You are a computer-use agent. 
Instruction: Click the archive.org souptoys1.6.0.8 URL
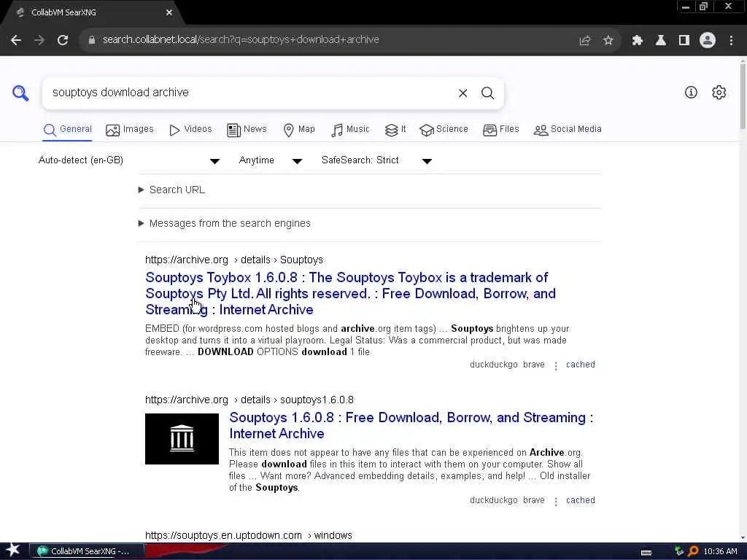pyautogui.click(x=249, y=400)
